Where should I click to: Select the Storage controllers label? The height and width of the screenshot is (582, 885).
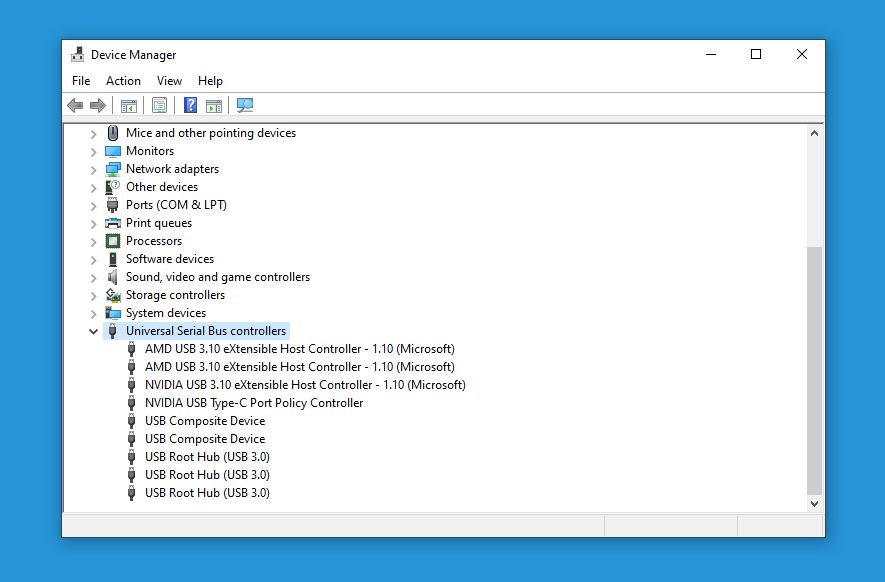[176, 295]
